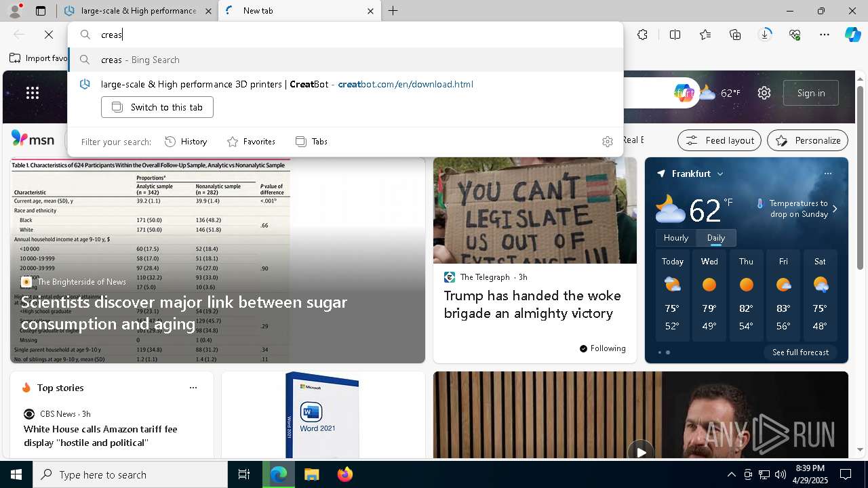This screenshot has width=868, height=488.
Task: Open the See full forecast link
Action: pyautogui.click(x=800, y=352)
